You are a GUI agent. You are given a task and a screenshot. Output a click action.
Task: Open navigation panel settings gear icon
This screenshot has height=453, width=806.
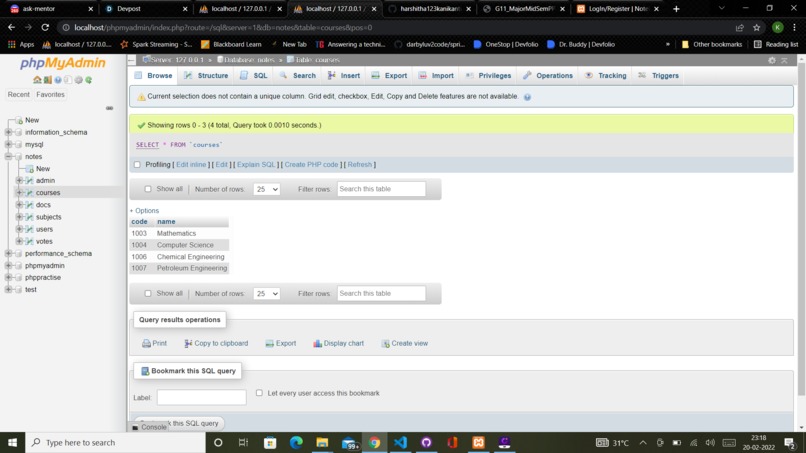pyautogui.click(x=78, y=80)
